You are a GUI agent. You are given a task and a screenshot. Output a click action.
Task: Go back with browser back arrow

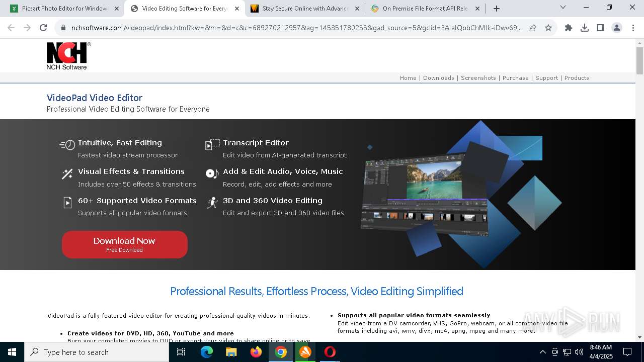point(11,28)
